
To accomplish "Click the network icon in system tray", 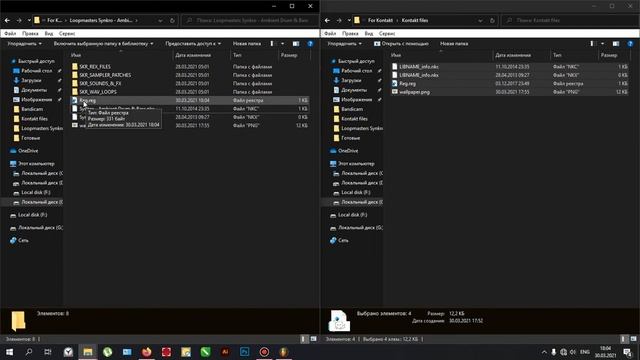I will pyautogui.click(x=563, y=352).
